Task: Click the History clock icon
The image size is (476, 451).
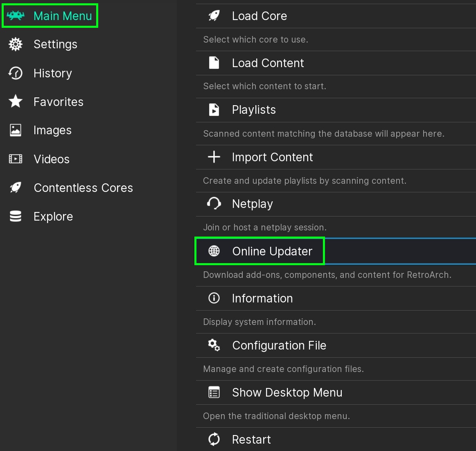Action: click(x=16, y=73)
